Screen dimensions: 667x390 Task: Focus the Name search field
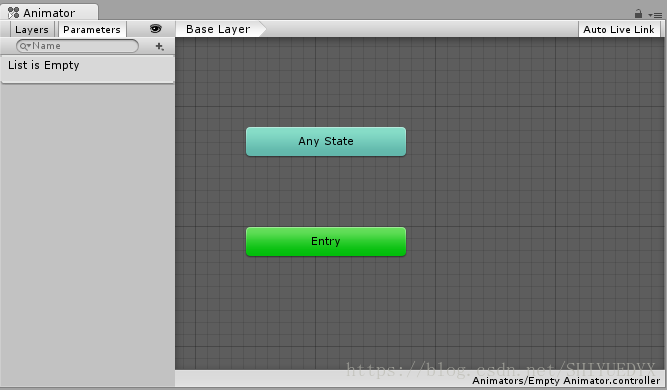pos(77,46)
